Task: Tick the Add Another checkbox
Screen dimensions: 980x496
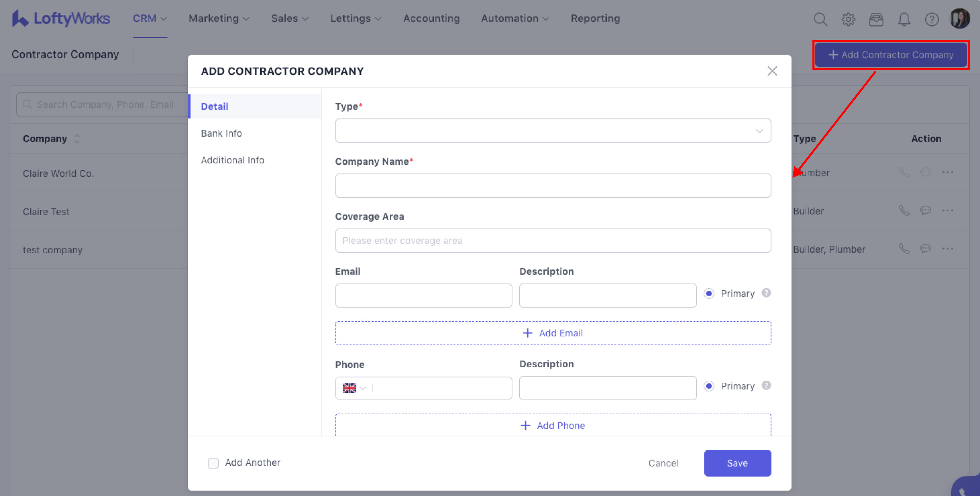Action: click(213, 463)
